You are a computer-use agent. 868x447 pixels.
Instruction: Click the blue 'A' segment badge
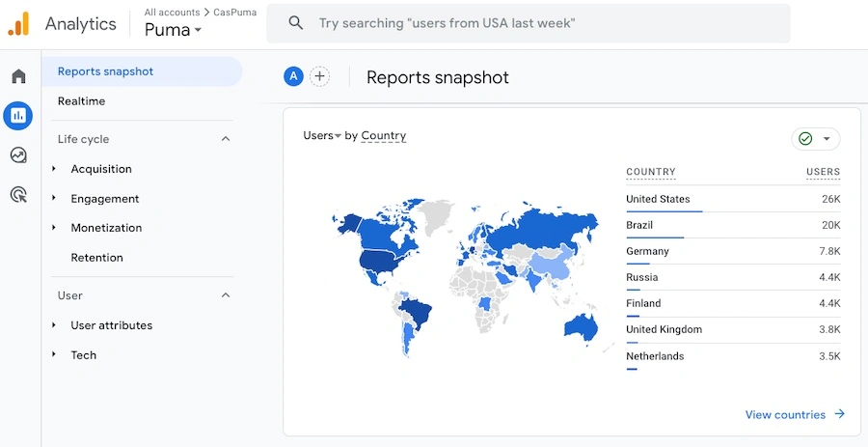[293, 77]
